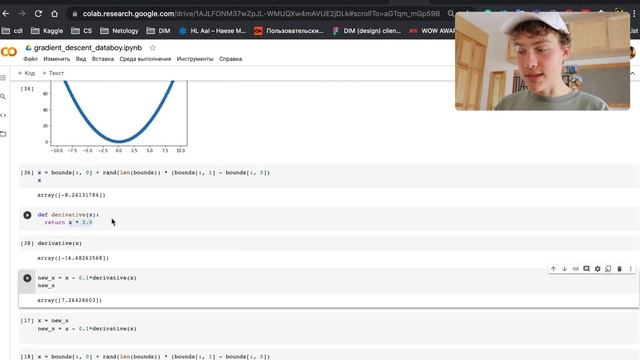Open the cell editor settings gear

click(598, 269)
